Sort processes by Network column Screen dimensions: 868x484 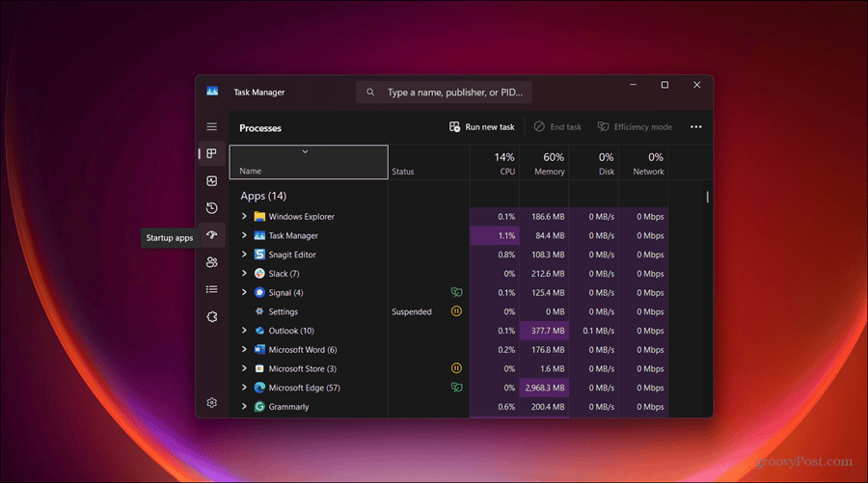coord(643,162)
